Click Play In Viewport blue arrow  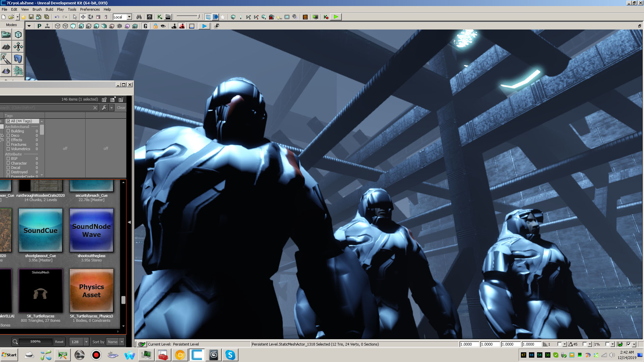coord(204,26)
